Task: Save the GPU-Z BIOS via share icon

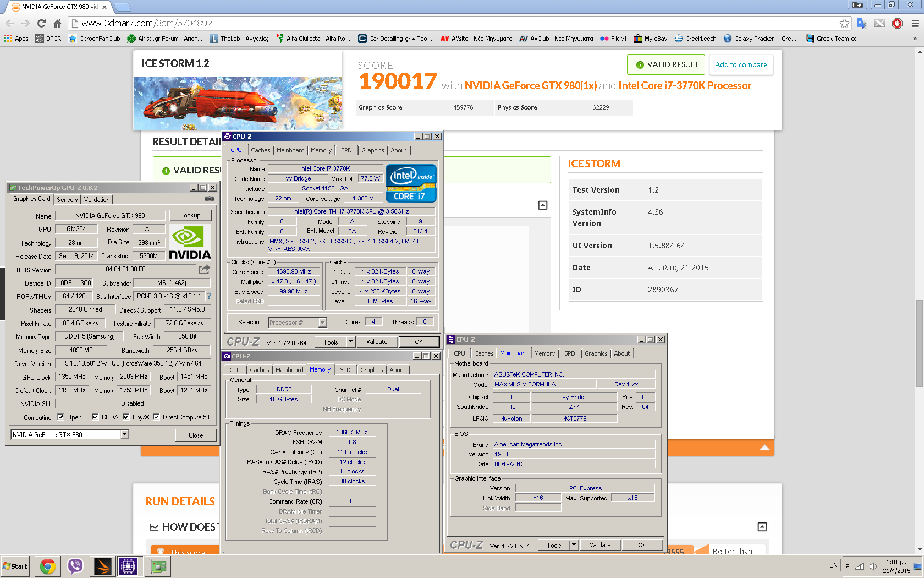Action: pyautogui.click(x=204, y=270)
